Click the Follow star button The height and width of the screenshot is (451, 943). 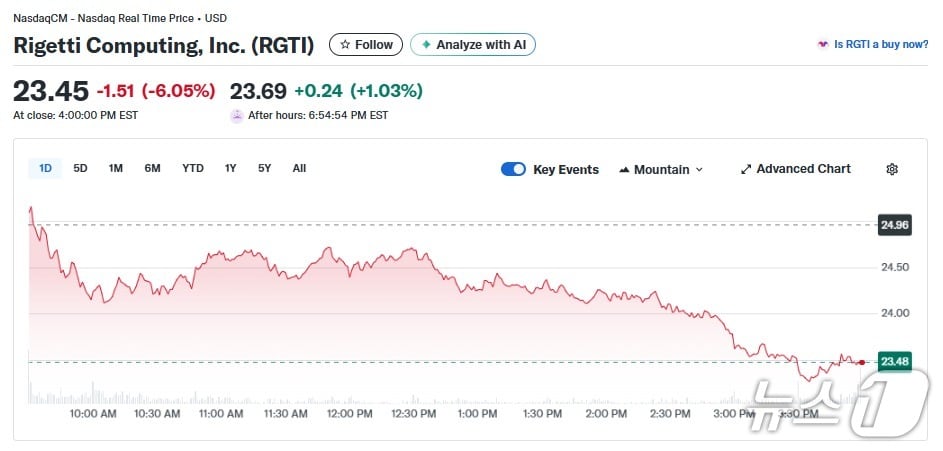[366, 45]
